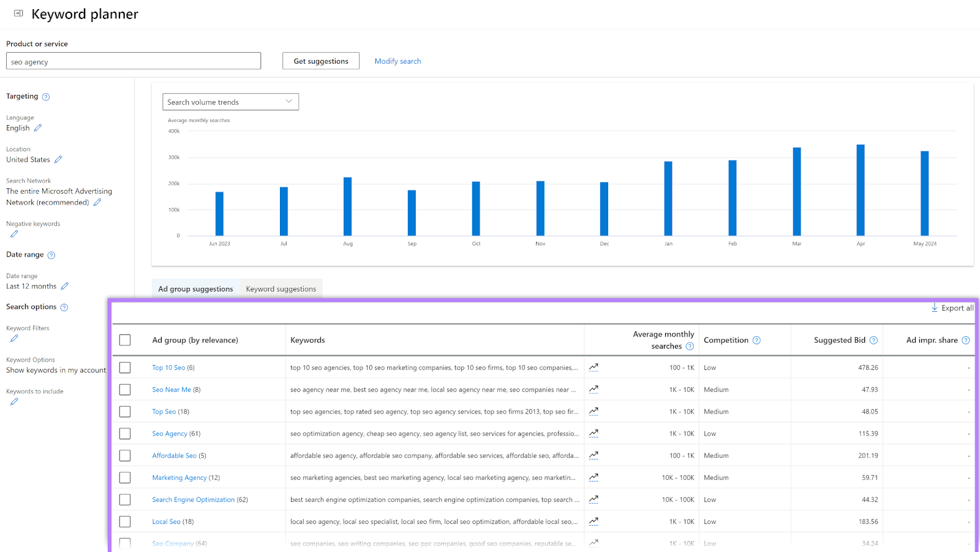Click the Modify search link
This screenshot has width=980, height=552.
(398, 61)
